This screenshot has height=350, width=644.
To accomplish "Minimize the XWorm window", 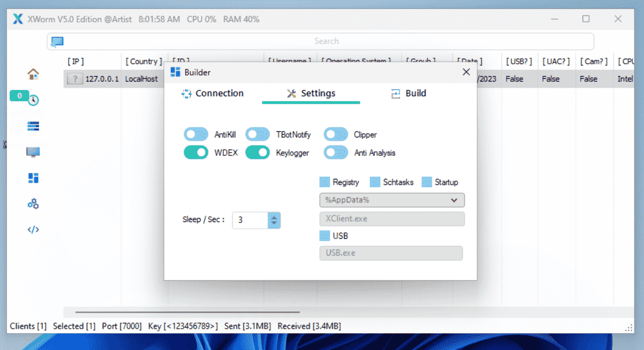I will tap(554, 19).
